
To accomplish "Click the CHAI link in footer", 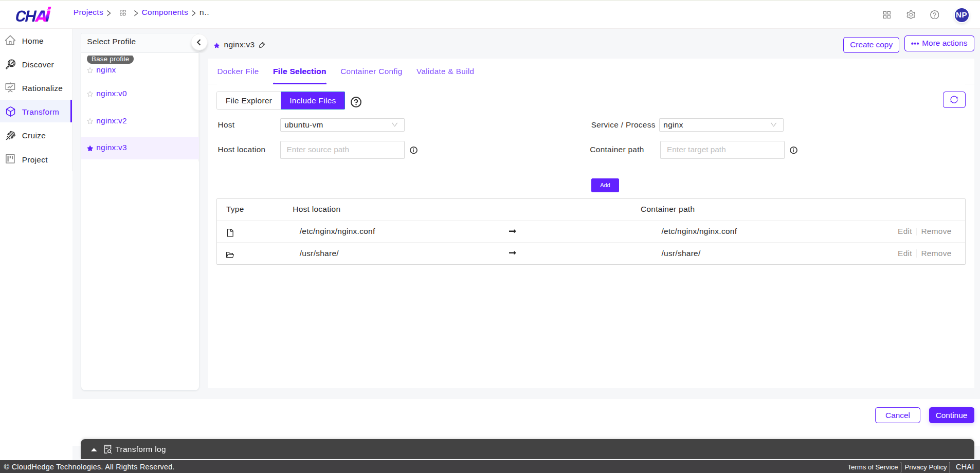I will point(965,467).
